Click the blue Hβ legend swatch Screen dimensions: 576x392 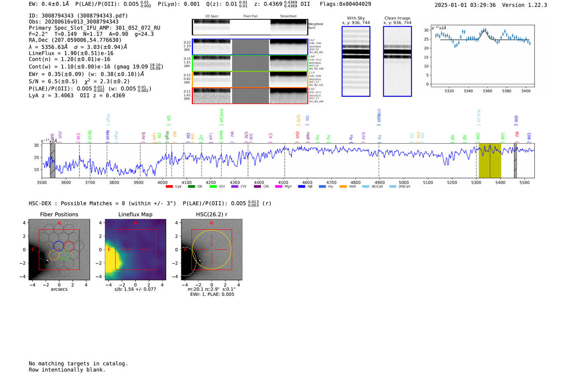302,187
